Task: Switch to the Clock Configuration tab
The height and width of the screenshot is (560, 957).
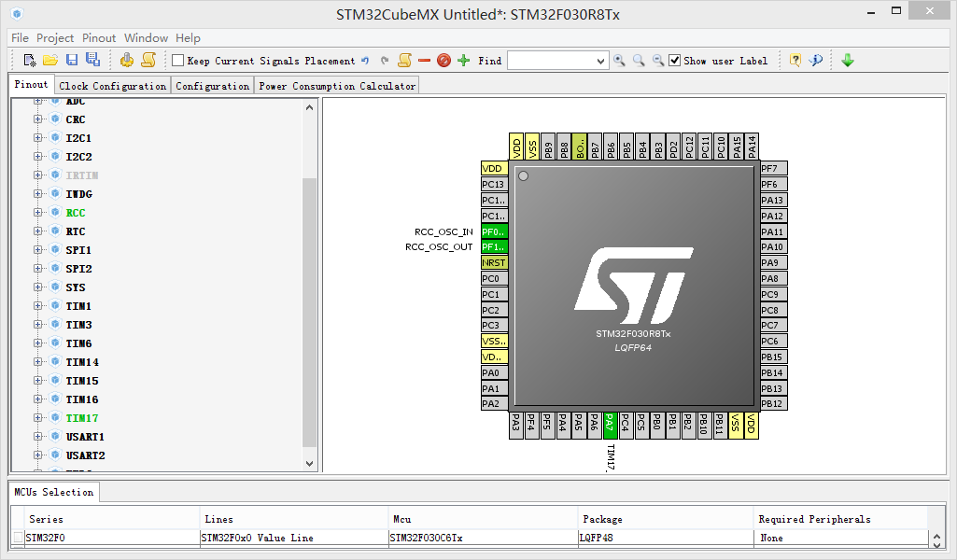Action: (x=112, y=86)
